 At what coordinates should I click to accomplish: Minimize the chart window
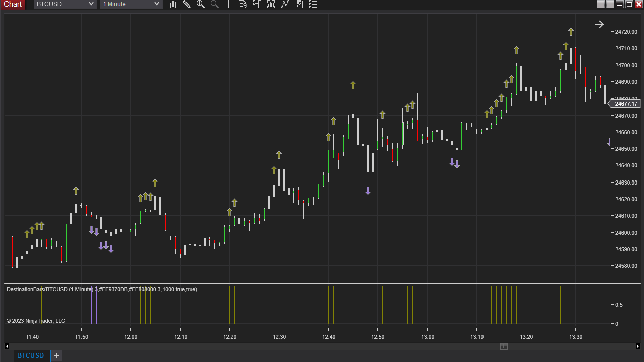click(620, 4)
